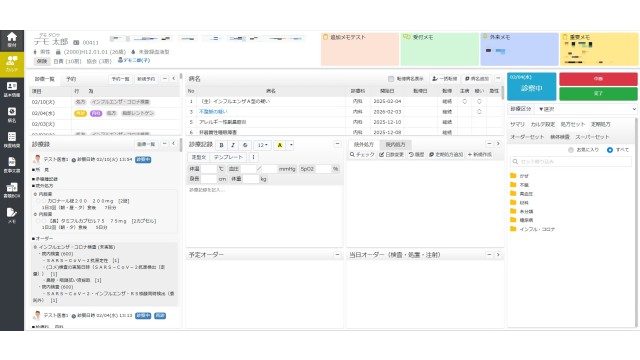The image size is (640, 360).
Task: Apply yellow highlight with the A button
Action: point(280,145)
